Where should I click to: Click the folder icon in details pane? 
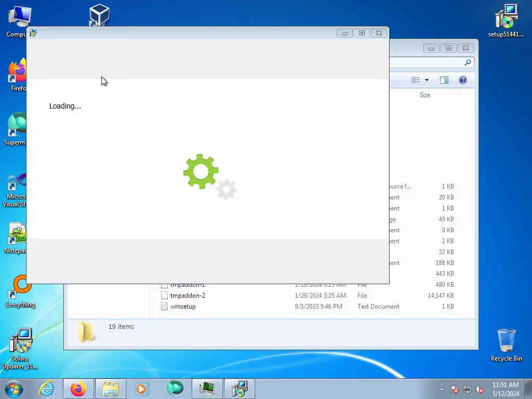86,332
